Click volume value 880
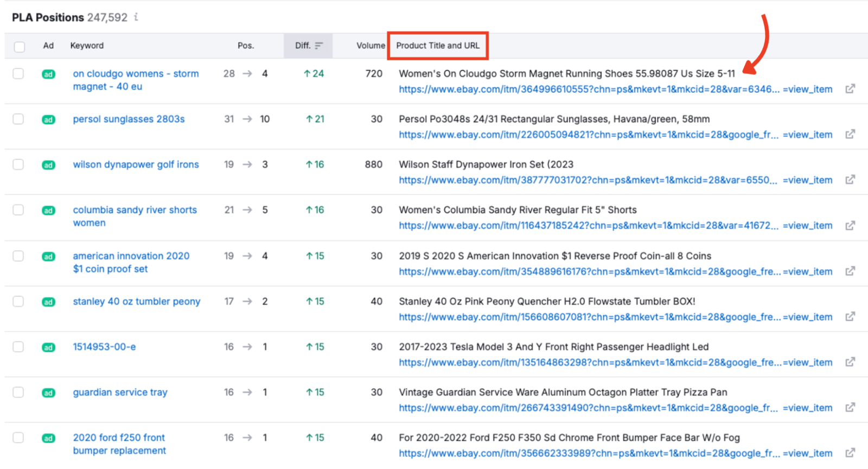 374,164
